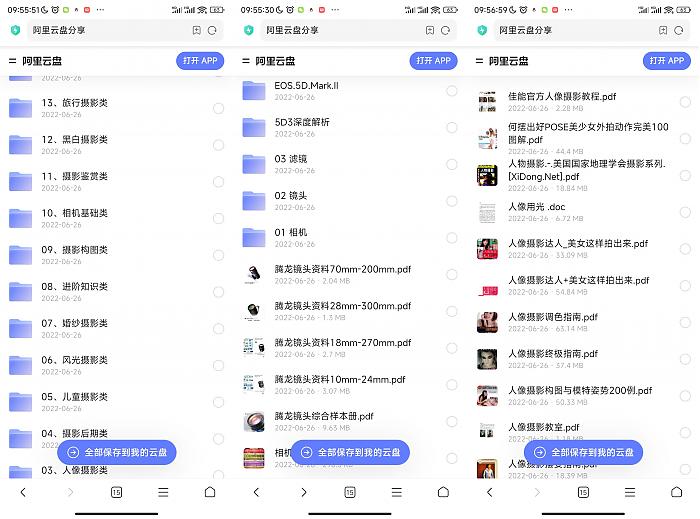This screenshot has width=700, height=519.
Task: Tap 打开 APP button in the left screen
Action: (200, 61)
